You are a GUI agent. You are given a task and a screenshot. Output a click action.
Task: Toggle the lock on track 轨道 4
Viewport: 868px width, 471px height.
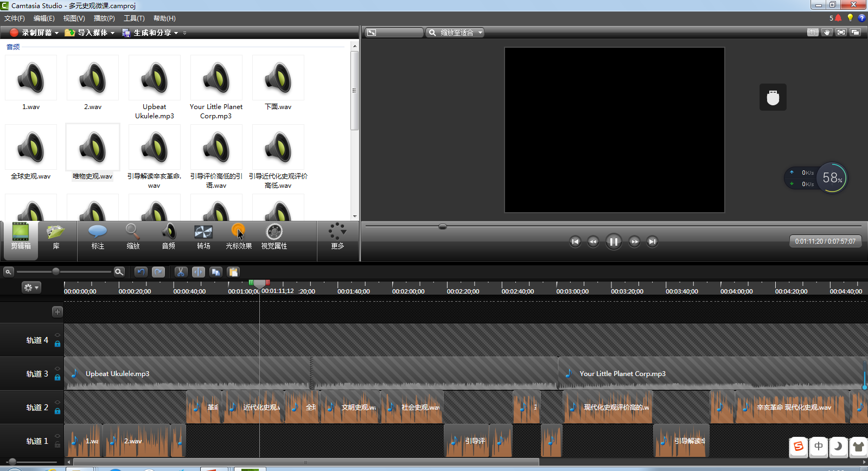coord(58,344)
